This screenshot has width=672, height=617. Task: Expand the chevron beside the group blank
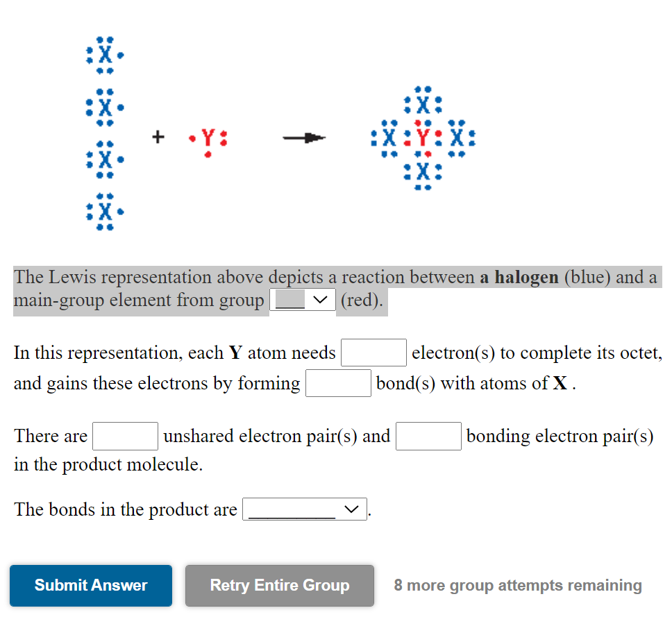[x=319, y=299]
